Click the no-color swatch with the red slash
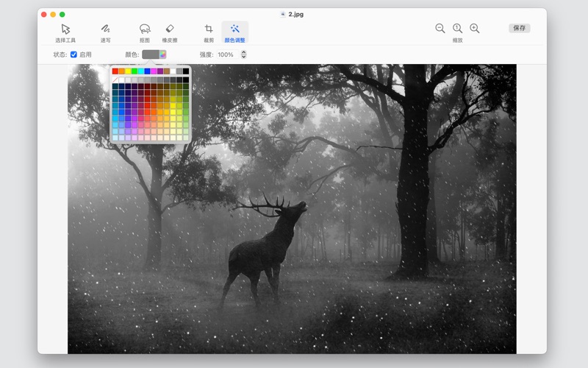The image size is (588, 368). tap(115, 79)
